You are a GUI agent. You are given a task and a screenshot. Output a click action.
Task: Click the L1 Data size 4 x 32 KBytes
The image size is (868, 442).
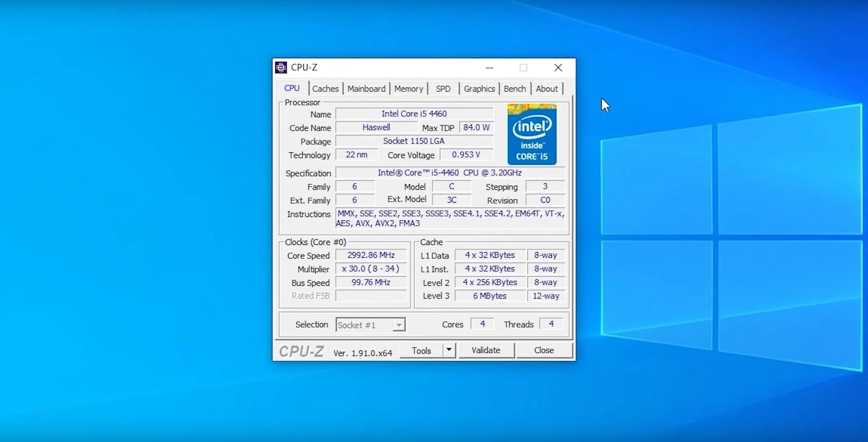pos(490,255)
